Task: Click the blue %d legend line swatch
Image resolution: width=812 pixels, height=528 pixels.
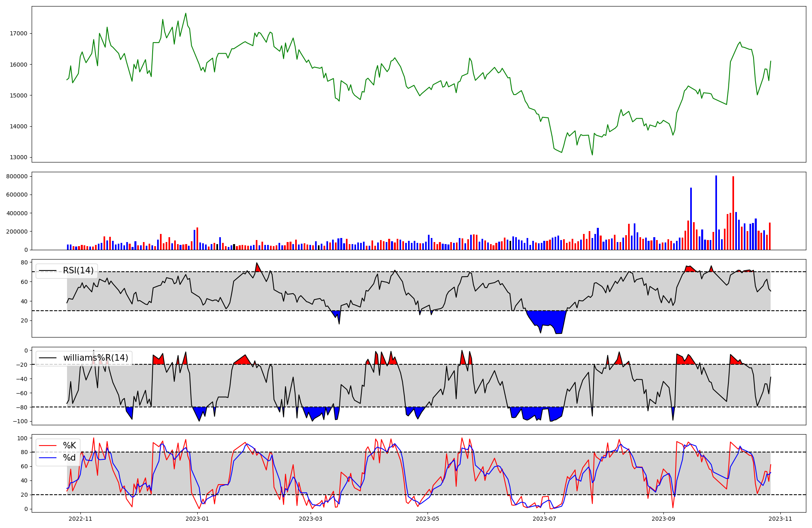Action: tap(47, 458)
